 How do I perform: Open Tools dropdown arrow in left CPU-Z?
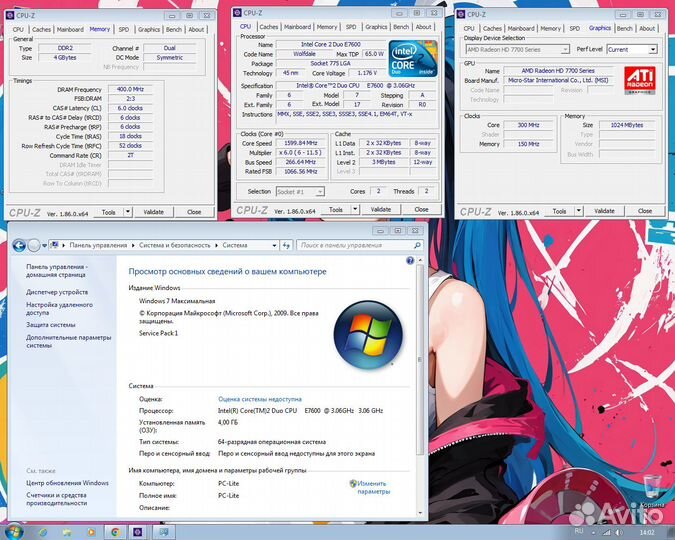pyautogui.click(x=127, y=212)
